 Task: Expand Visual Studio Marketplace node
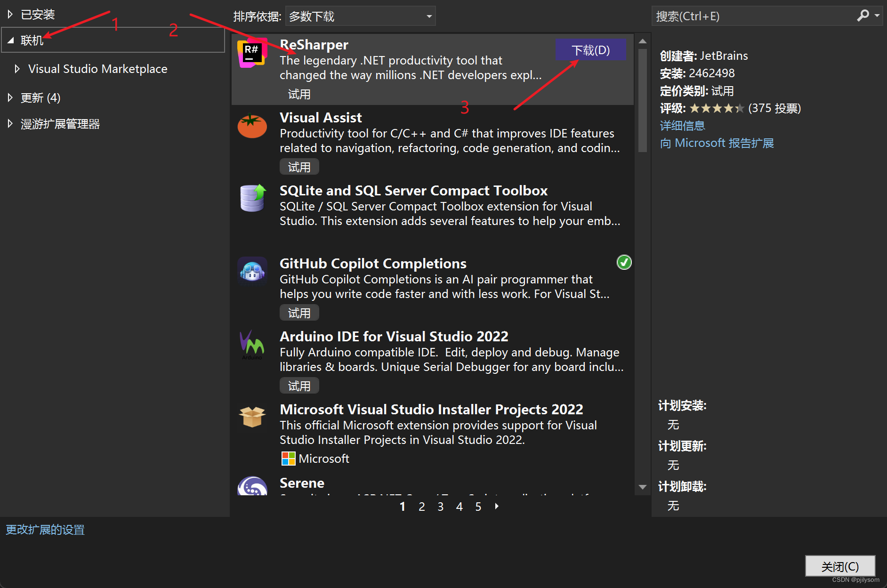click(17, 69)
